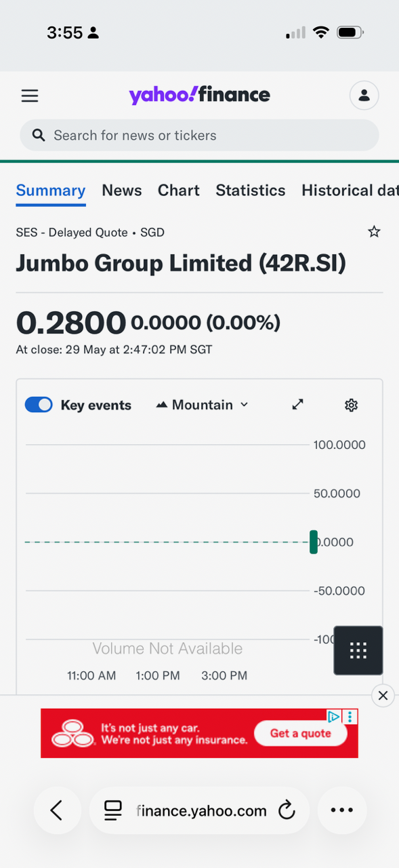Toggle the Key events switch

[39, 405]
